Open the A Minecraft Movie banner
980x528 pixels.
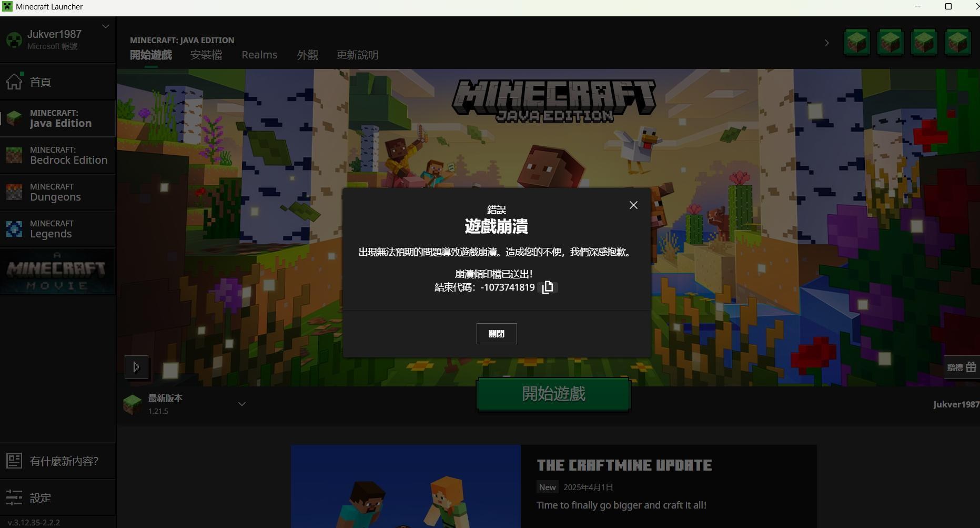point(57,272)
